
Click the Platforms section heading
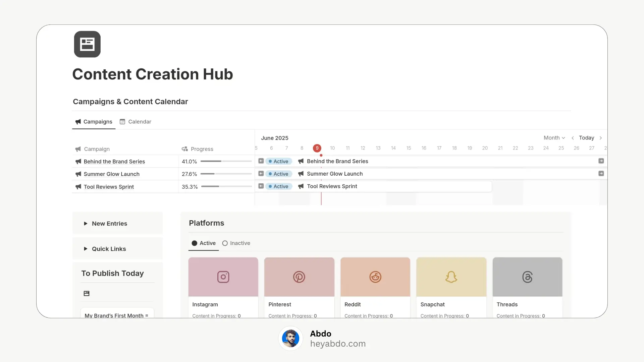point(206,223)
